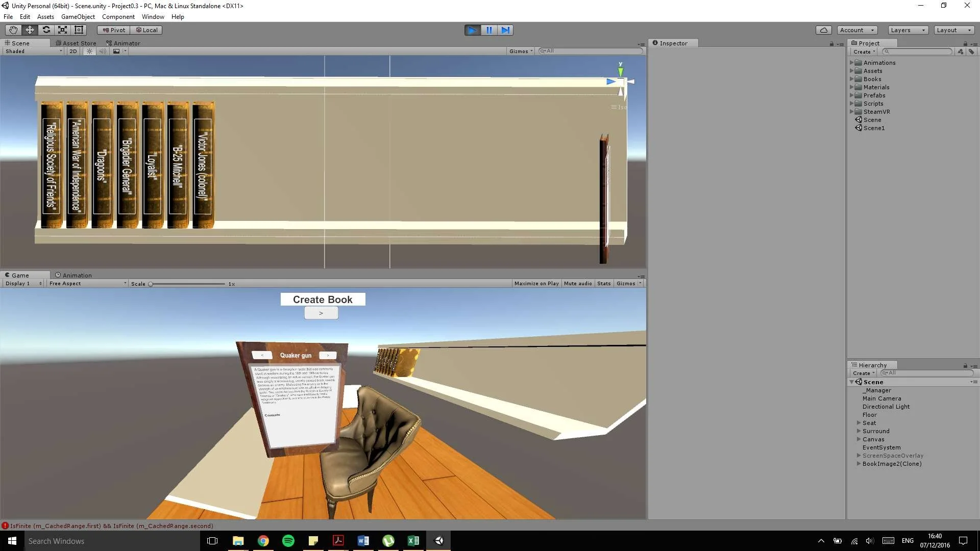980x551 pixels.
Task: Toggle 2D scene view mode
Action: [73, 51]
